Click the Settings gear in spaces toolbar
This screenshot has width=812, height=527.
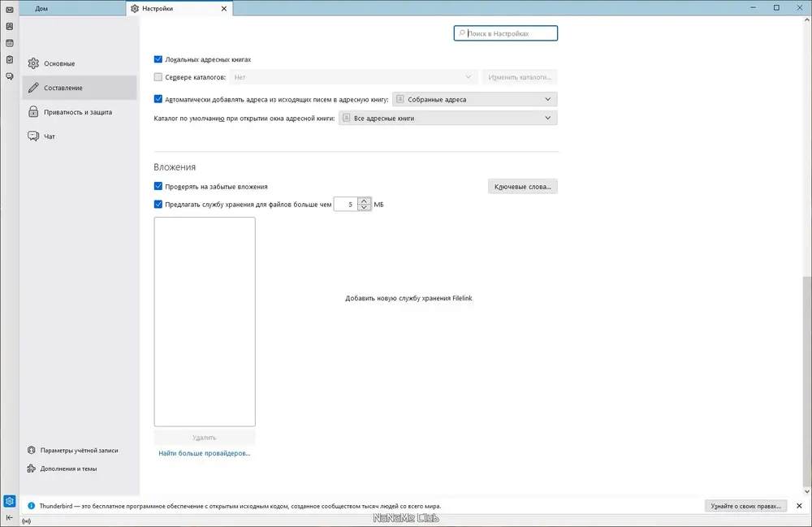pos(9,501)
